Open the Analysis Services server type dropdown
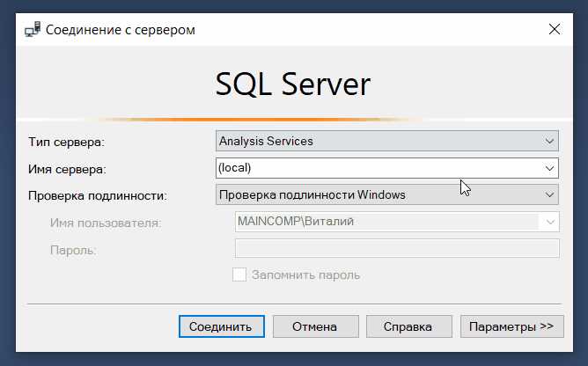 tap(379, 141)
